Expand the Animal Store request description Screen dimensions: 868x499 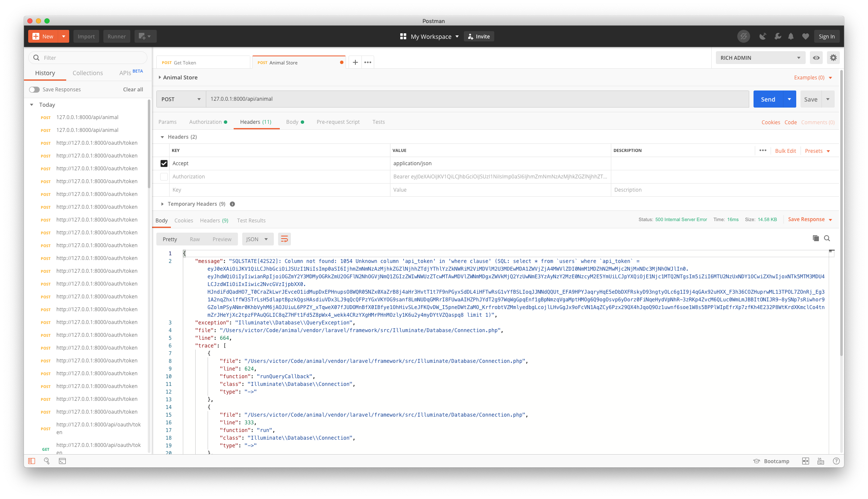click(x=160, y=77)
